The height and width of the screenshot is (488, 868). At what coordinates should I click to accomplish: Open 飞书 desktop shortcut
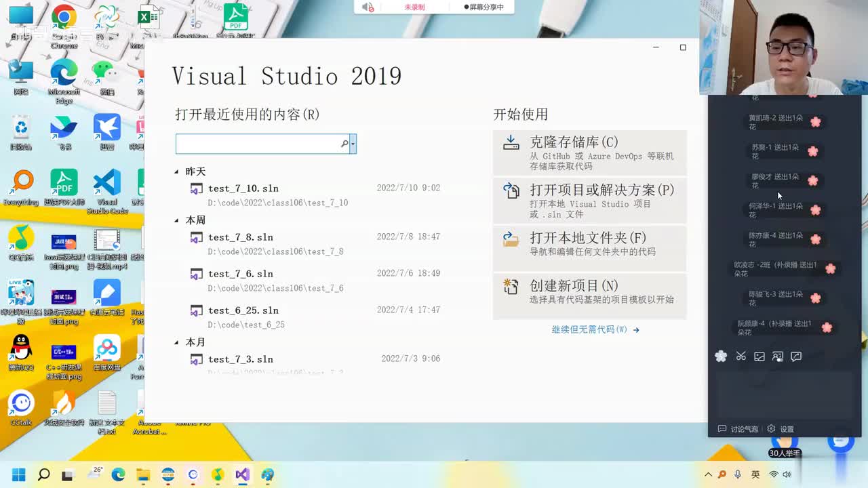point(64,133)
